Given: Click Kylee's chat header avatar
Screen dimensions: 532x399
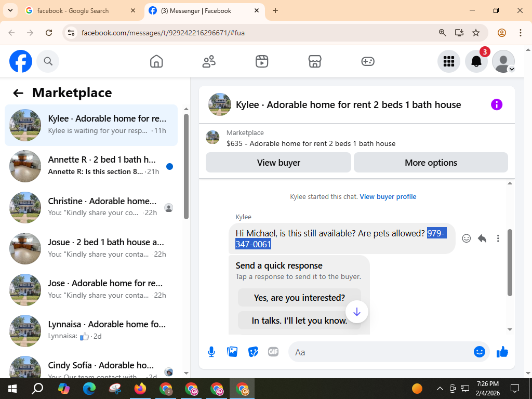Looking at the screenshot, I should click(x=220, y=104).
